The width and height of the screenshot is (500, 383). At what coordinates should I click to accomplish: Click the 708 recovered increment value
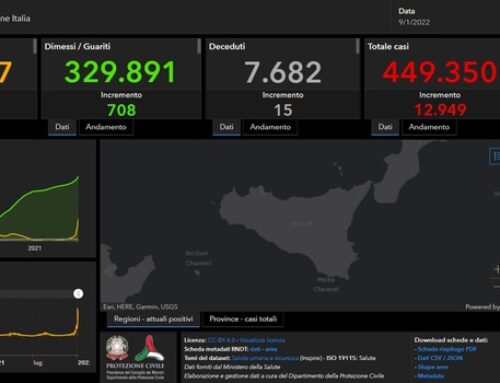122,110
